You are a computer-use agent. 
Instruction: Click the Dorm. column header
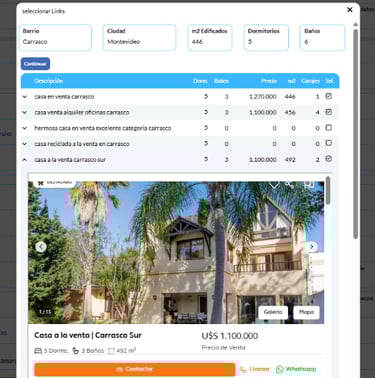tap(200, 81)
